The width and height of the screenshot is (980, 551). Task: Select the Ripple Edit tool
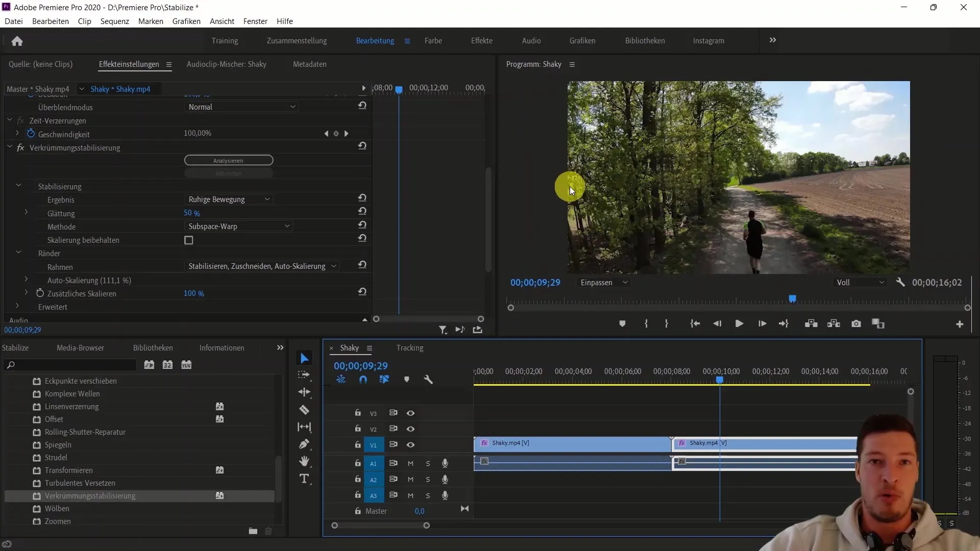(x=304, y=392)
